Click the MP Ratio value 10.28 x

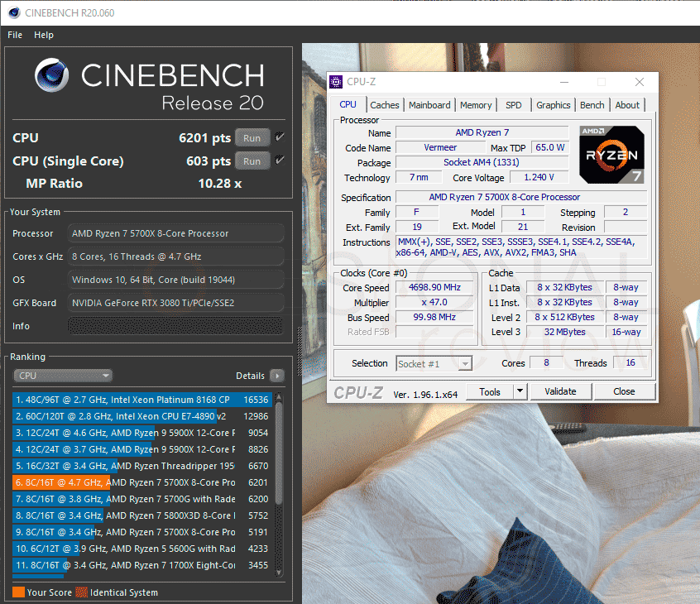(219, 184)
